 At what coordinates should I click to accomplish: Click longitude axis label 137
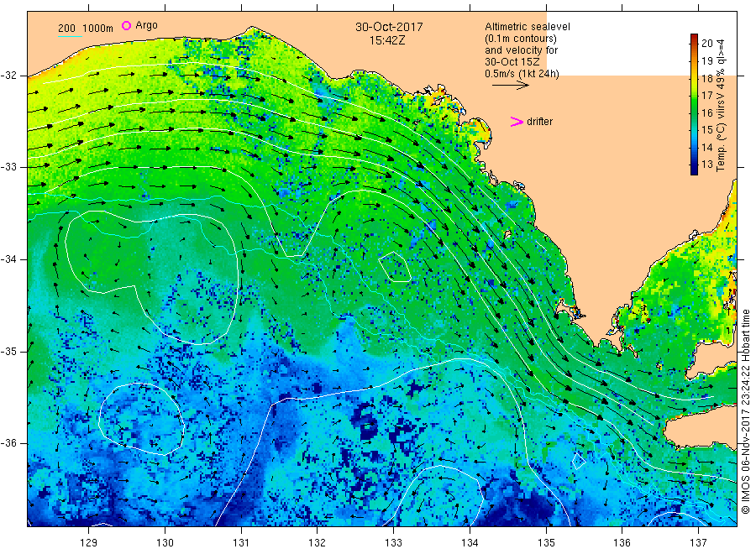698,543
